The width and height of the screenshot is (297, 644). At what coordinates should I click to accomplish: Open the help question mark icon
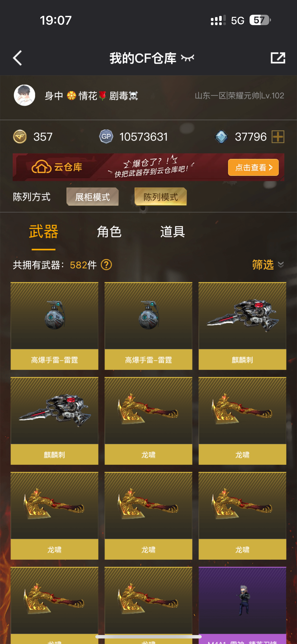[x=106, y=265]
